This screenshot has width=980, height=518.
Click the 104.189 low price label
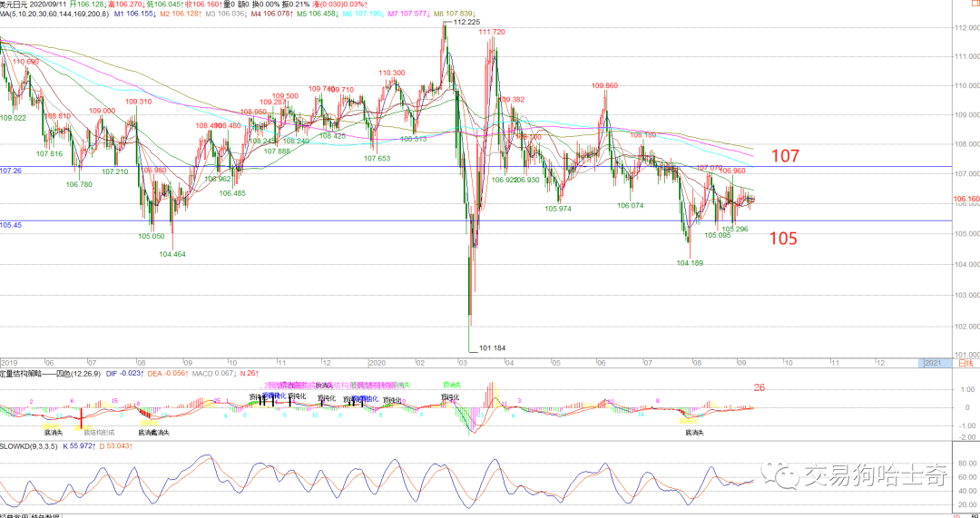[690, 263]
